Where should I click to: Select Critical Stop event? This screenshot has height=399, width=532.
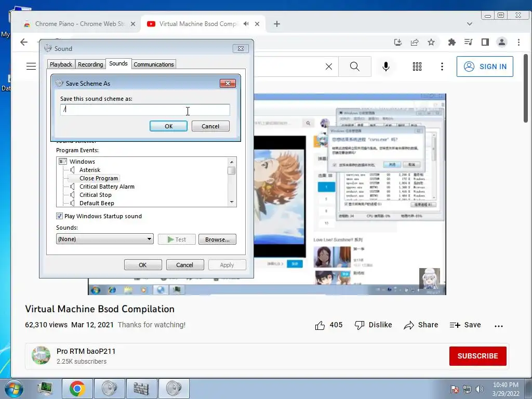(x=96, y=195)
